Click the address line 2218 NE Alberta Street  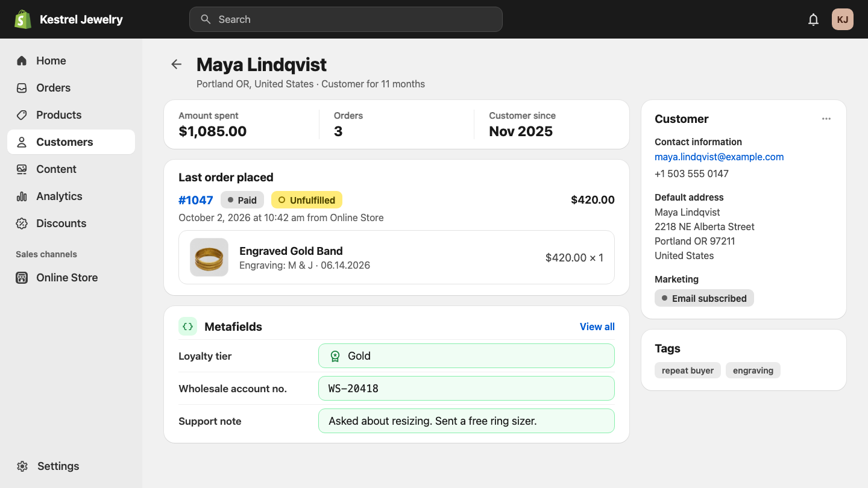pos(705,227)
